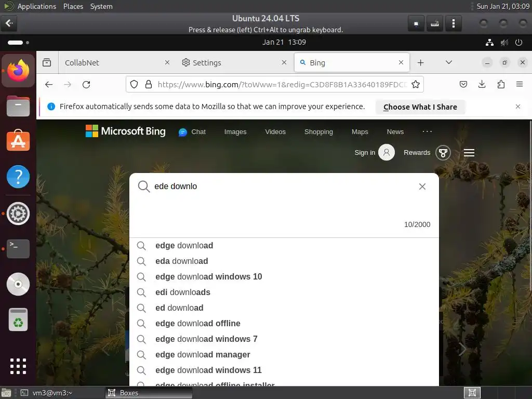532x399 pixels.
Task: Open a new tab with plus
Action: click(x=420, y=62)
